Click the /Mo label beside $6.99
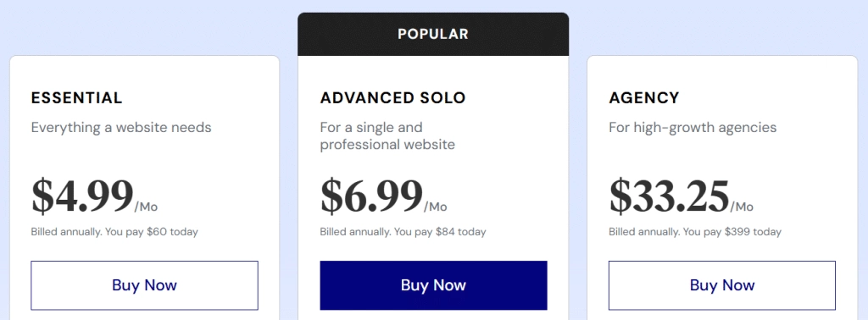The image size is (868, 320). coord(435,207)
